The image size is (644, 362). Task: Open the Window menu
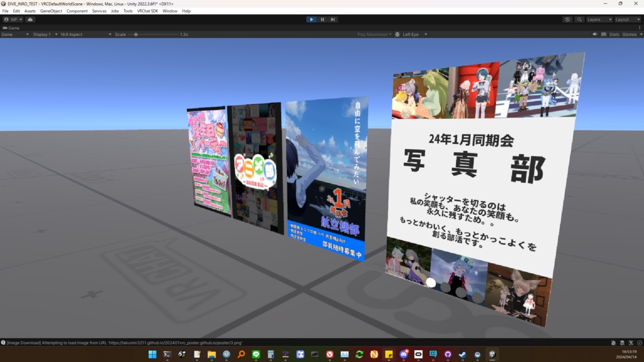tap(170, 11)
